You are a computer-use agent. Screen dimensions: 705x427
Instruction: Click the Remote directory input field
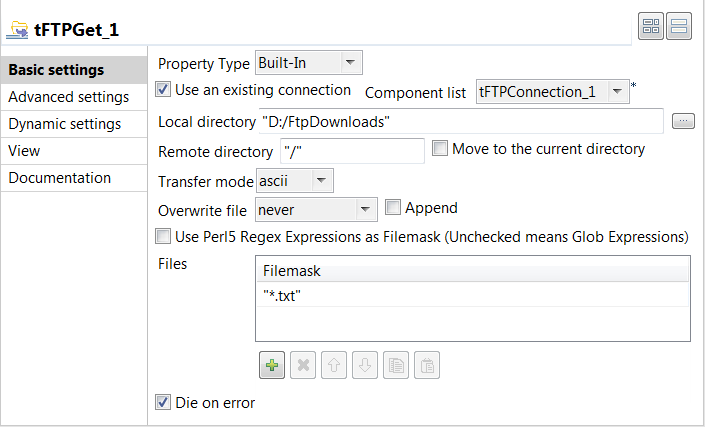351,152
